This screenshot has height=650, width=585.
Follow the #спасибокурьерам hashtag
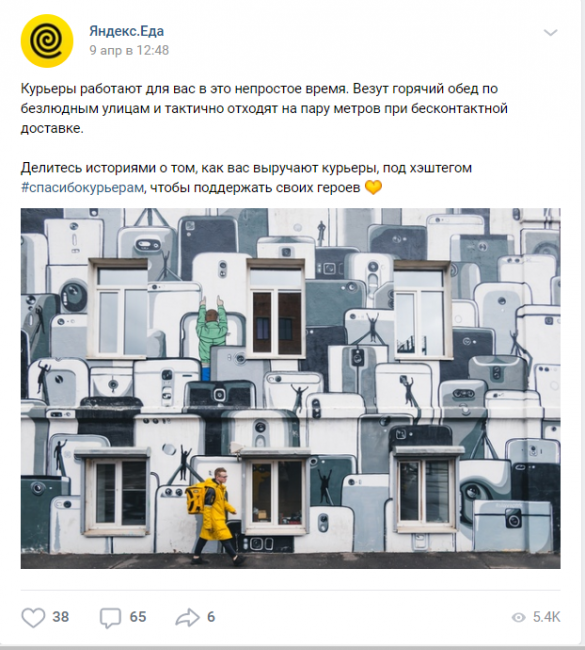tap(82, 187)
